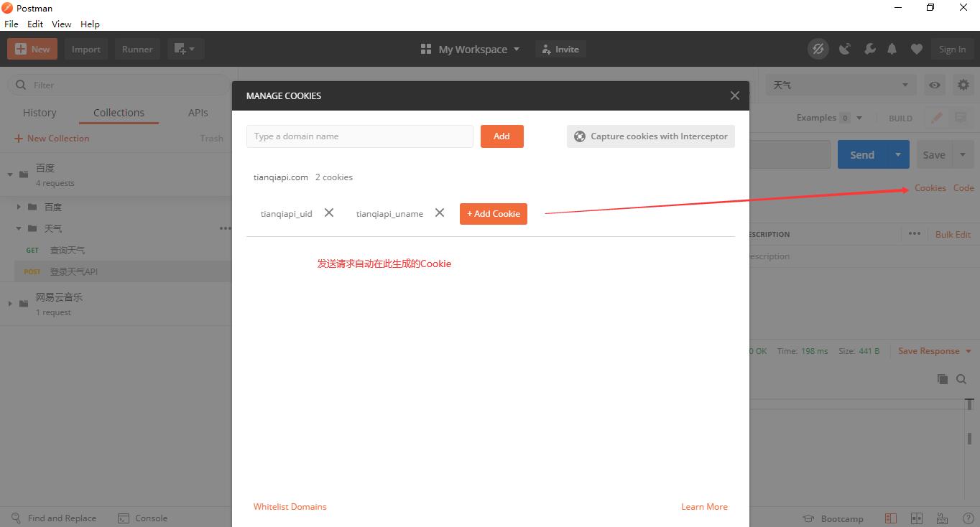980x527 pixels.
Task: Open the View menu
Action: (61, 24)
